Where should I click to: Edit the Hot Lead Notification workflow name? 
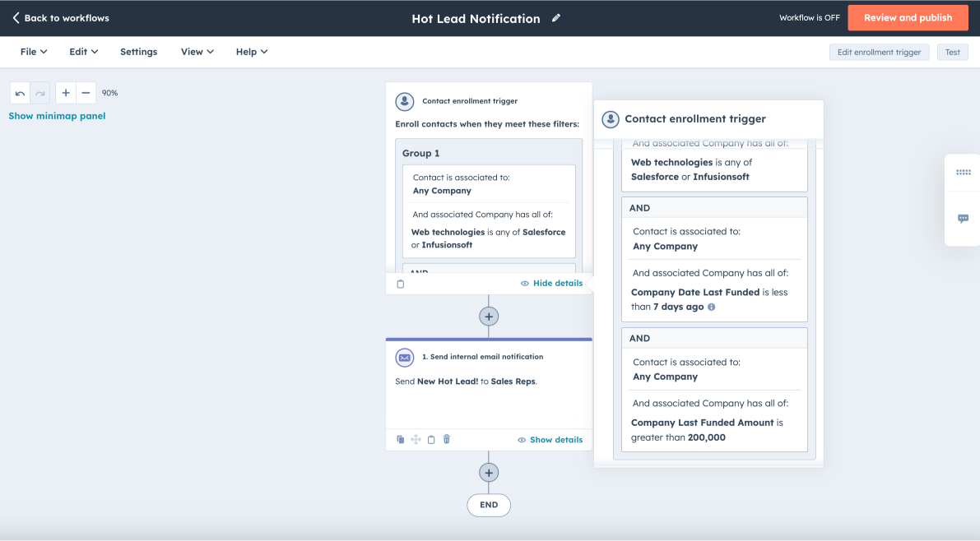(555, 18)
